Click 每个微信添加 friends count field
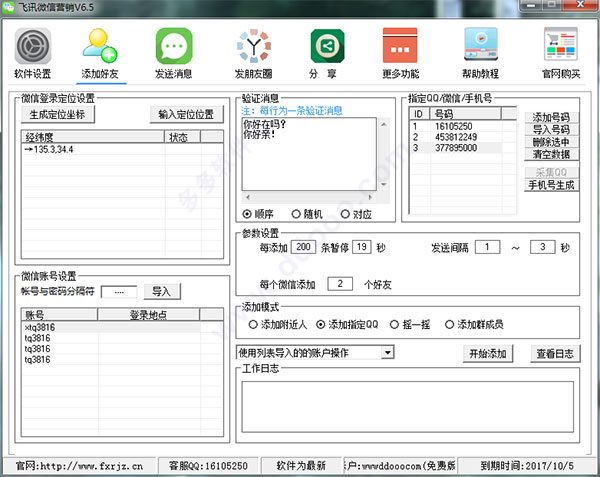The image size is (600, 477). click(340, 284)
